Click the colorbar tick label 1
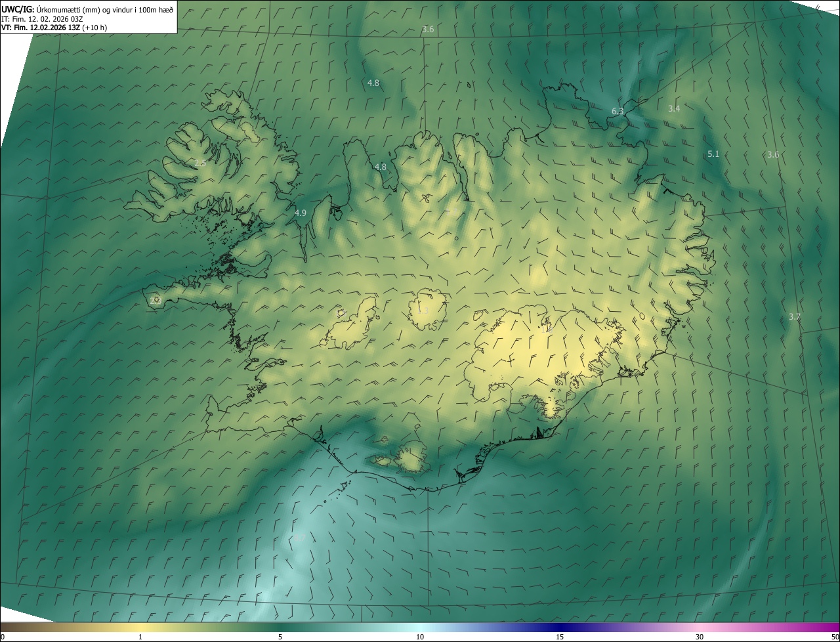This screenshot has height=642, width=840. point(140,637)
